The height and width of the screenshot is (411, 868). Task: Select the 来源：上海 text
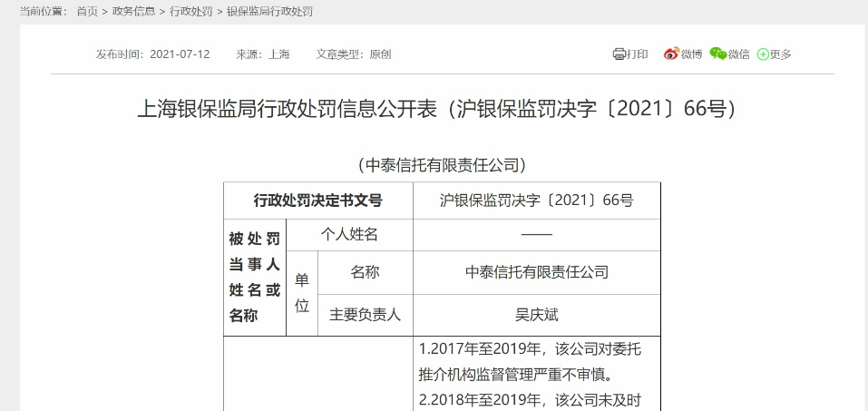(x=263, y=54)
